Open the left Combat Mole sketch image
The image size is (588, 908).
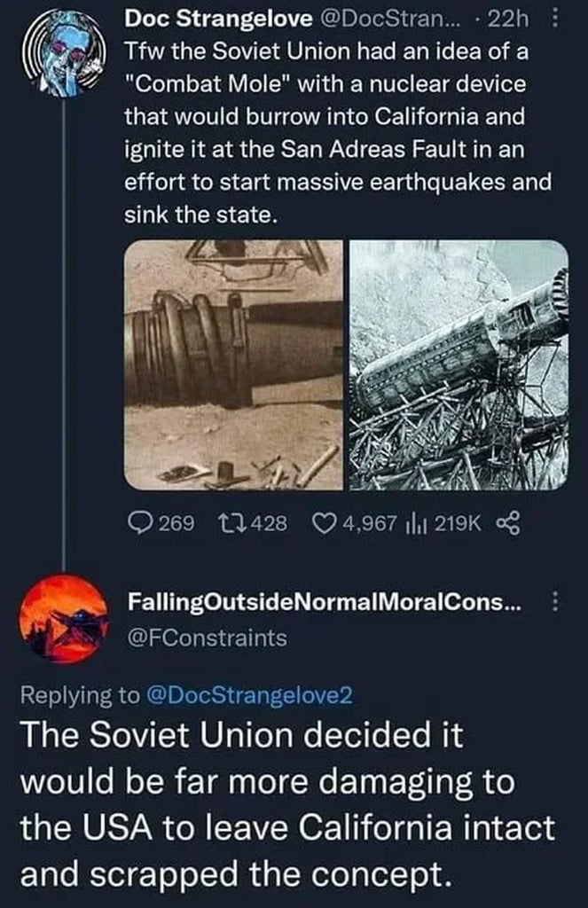tap(234, 364)
